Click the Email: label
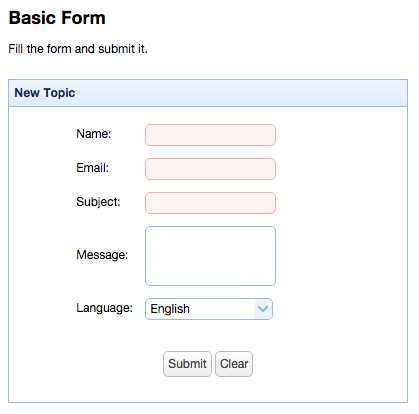Screen dimensions: 419x414 pos(93,168)
